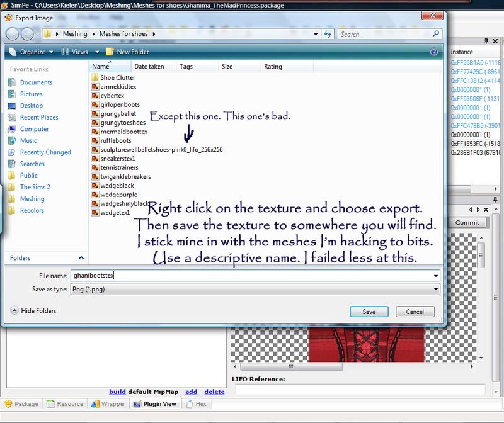Screen dimensions: 504x423
Task: Click the horizontal scrollbar under texture preview
Action: tap(291, 366)
